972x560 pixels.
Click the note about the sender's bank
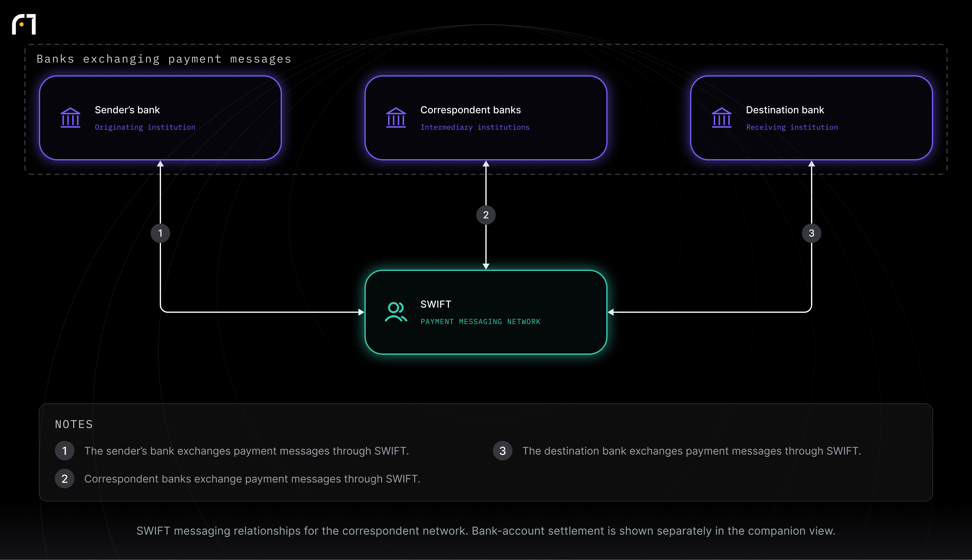coord(247,451)
